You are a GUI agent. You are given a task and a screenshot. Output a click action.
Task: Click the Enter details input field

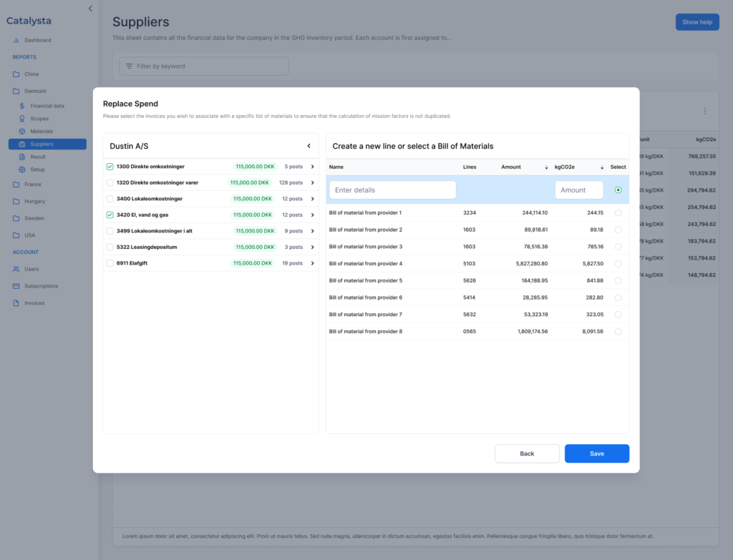tap(392, 190)
